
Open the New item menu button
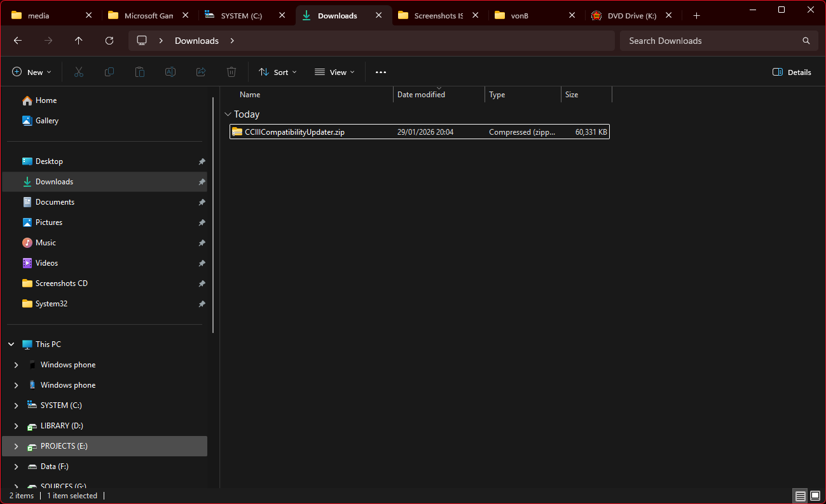point(32,72)
